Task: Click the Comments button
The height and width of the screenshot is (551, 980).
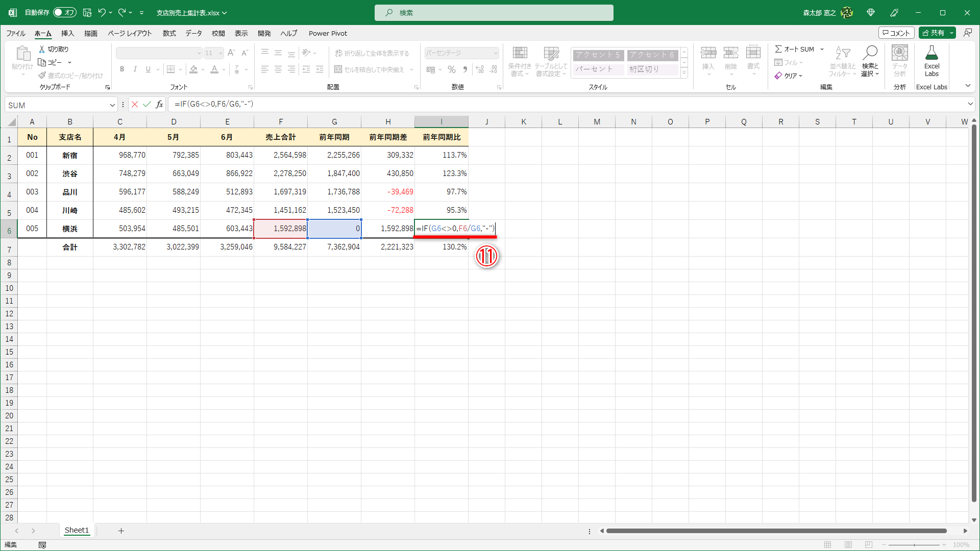Action: (x=896, y=33)
